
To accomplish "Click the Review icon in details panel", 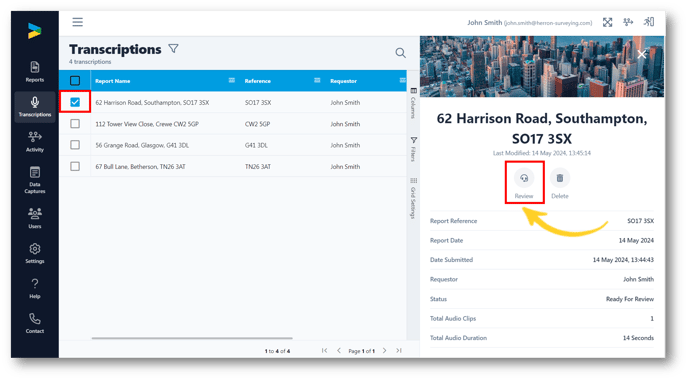I will [524, 179].
